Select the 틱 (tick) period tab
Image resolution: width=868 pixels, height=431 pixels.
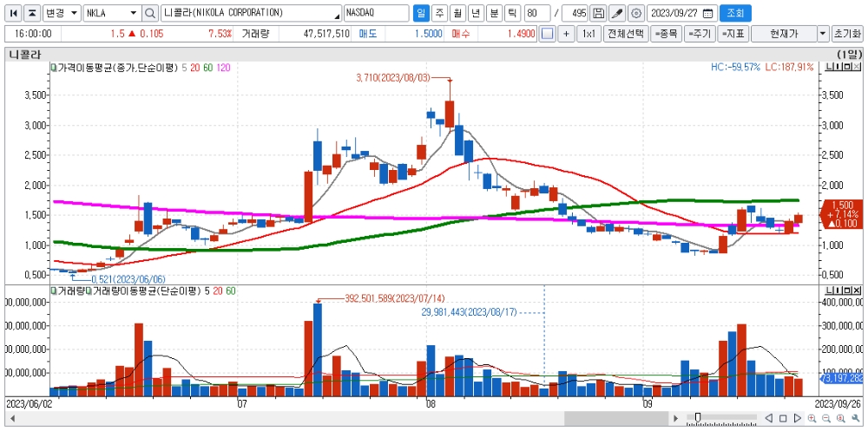pos(513,13)
